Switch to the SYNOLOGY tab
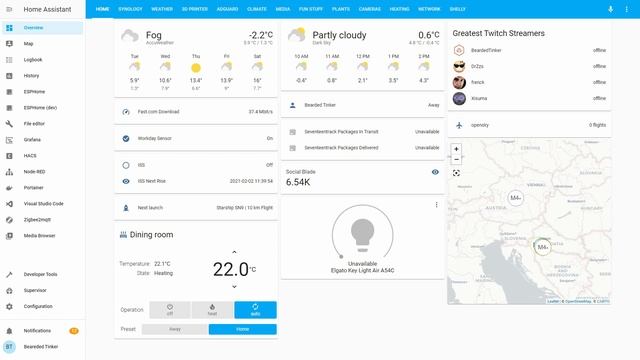Viewport: 640px width, 360px height. (x=130, y=9)
